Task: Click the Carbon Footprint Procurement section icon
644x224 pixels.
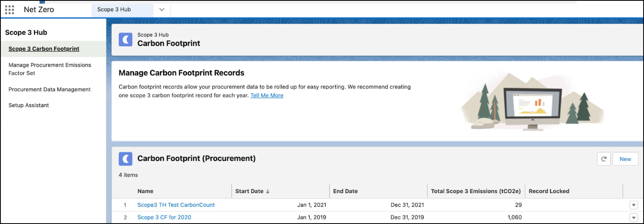Action: point(126,158)
